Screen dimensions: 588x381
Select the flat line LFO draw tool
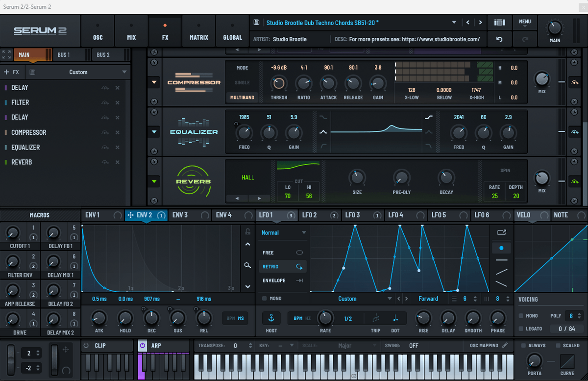(x=501, y=260)
